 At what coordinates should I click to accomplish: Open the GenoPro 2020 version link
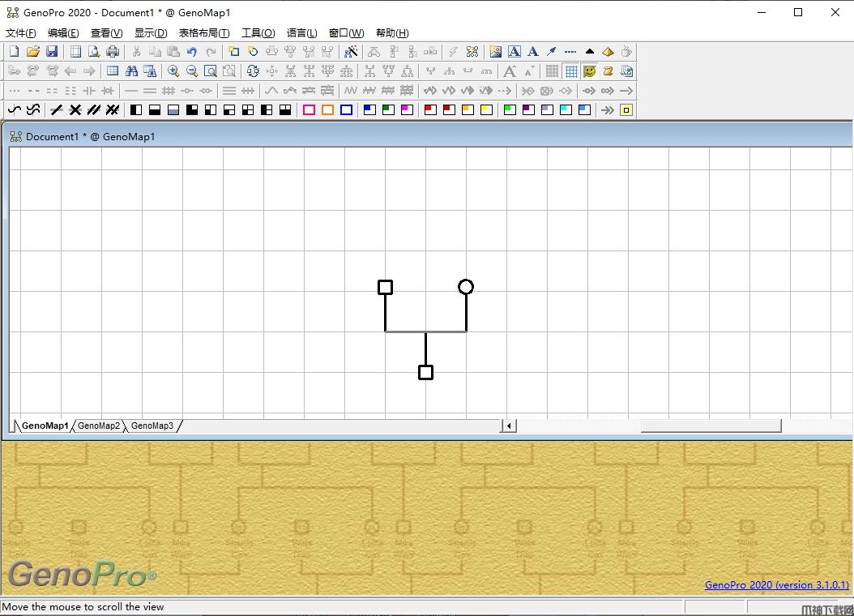(x=776, y=585)
